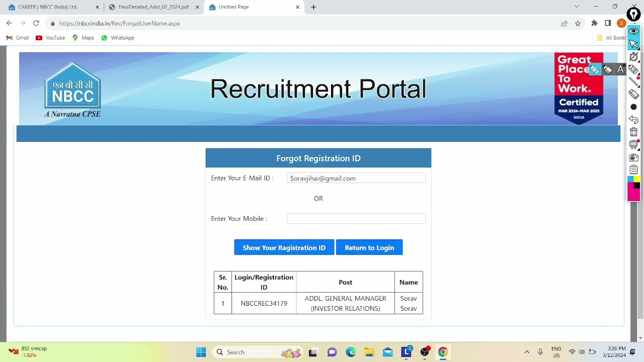
Task: Close the FinalDetailed_Advt PDF tab
Action: point(198,7)
